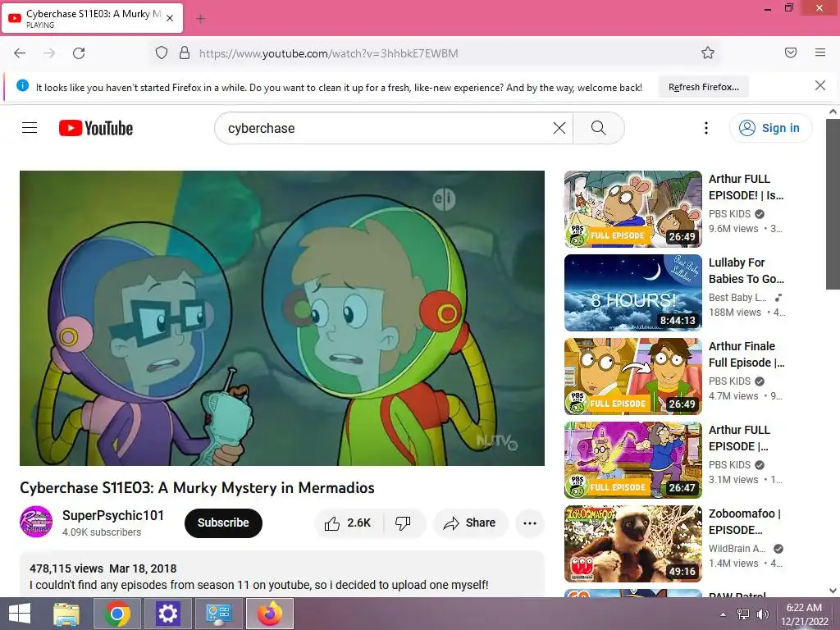
Task: Like the video with thumbs up
Action: (x=348, y=523)
